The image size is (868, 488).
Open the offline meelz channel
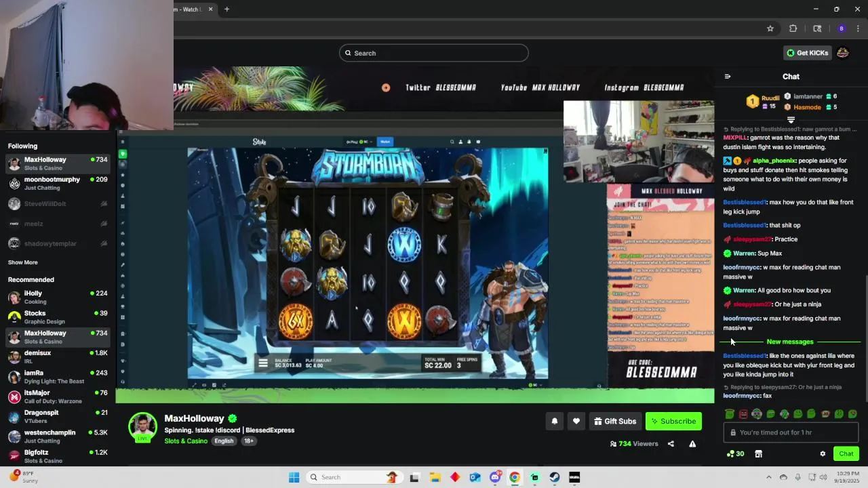(x=58, y=224)
